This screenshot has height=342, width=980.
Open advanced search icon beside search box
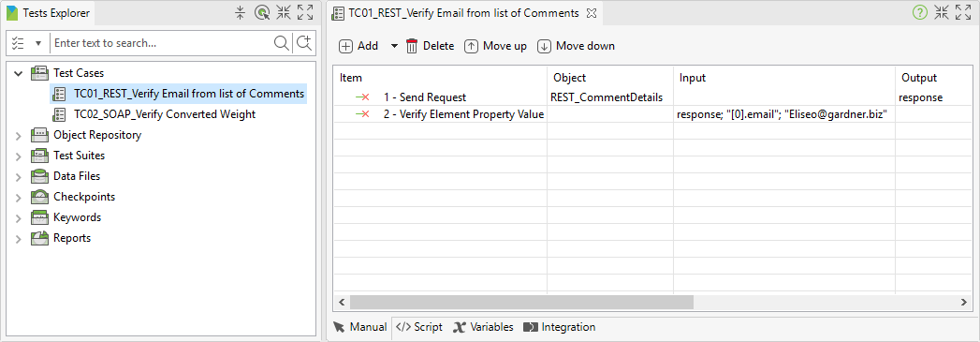304,43
